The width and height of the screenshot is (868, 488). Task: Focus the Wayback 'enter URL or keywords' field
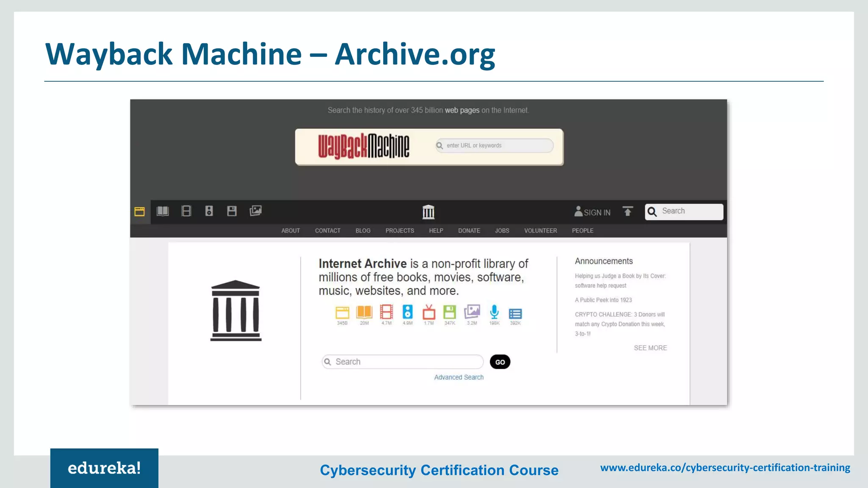(495, 146)
